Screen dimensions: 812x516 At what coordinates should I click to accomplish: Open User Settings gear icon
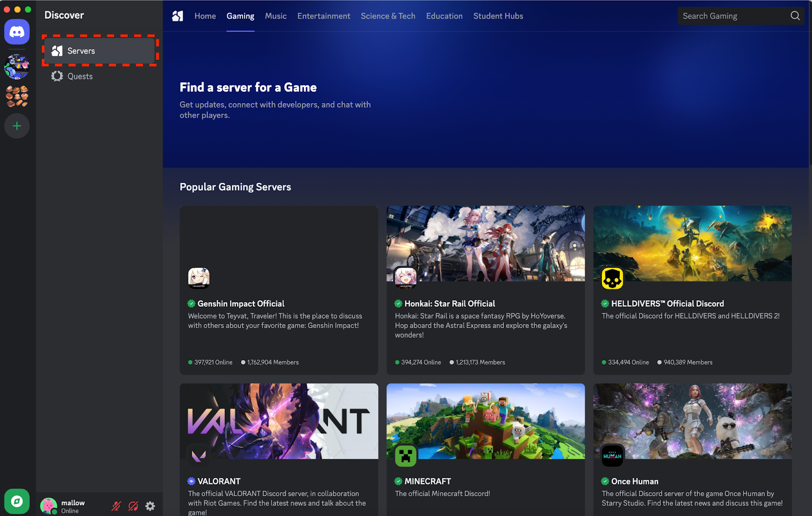click(150, 506)
